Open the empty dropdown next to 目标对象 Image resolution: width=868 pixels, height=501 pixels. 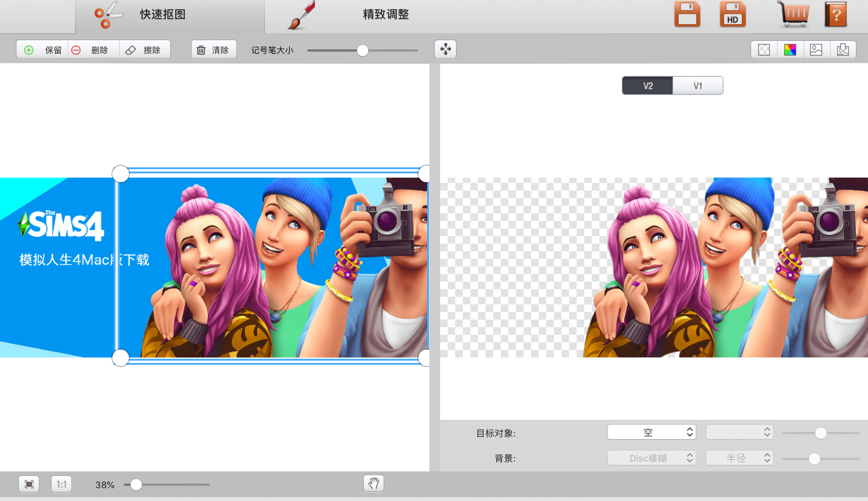point(739,432)
